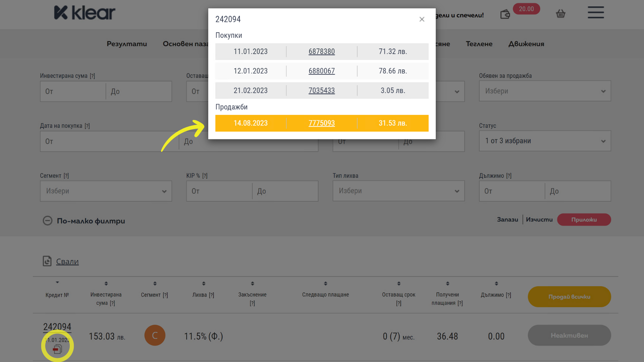The image size is (644, 362).
Task: Open the Движения tab
Action: (x=526, y=44)
